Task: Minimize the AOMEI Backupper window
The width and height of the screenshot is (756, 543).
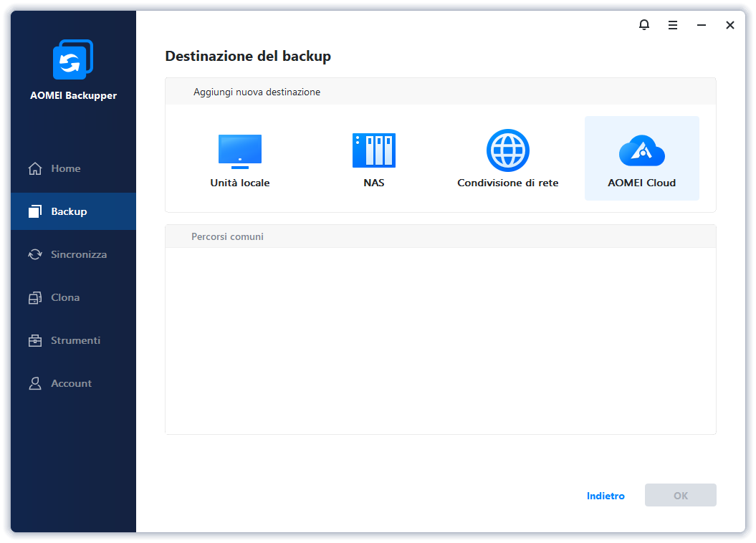Action: click(x=702, y=25)
